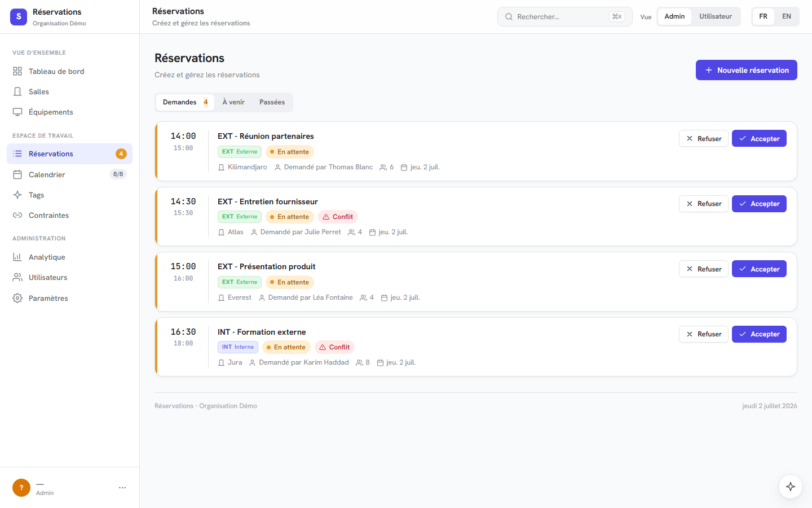Switch view to Admin

674,16
